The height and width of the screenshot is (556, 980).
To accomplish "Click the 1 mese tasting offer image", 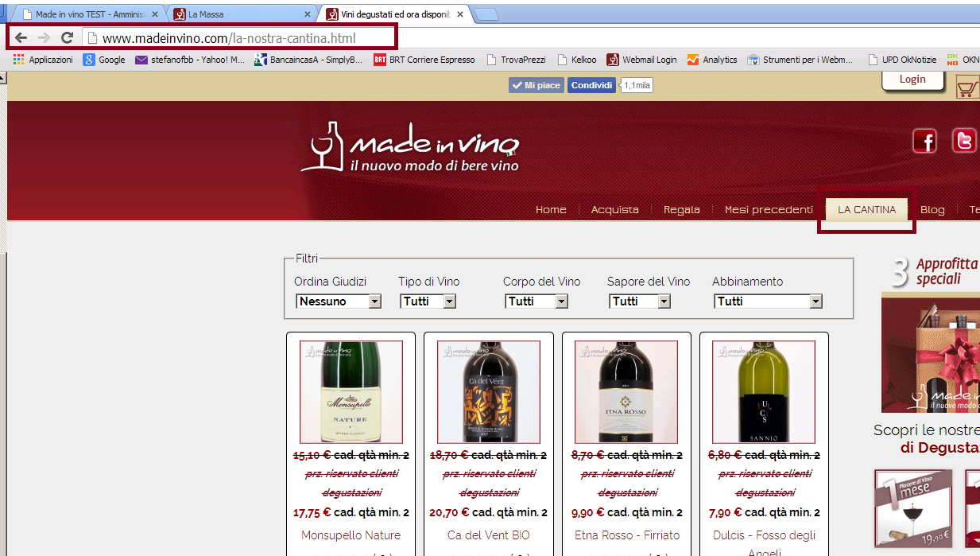I will pos(913,507).
